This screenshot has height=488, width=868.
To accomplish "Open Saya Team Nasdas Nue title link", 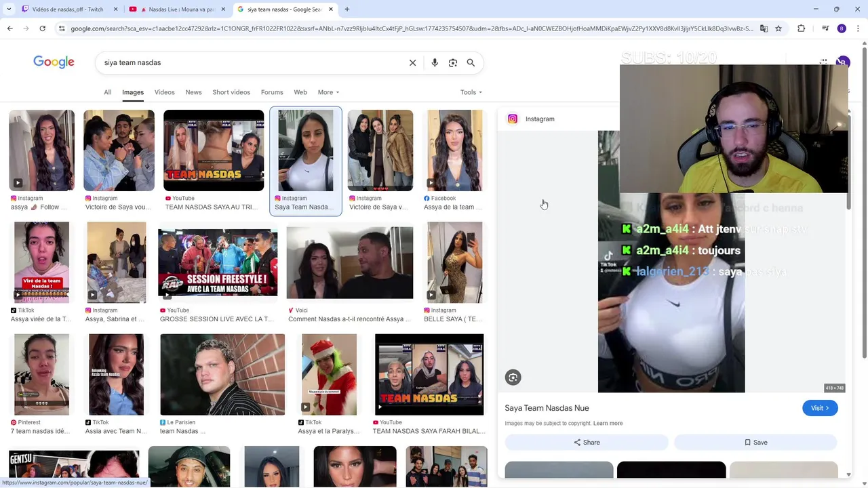I will (547, 408).
